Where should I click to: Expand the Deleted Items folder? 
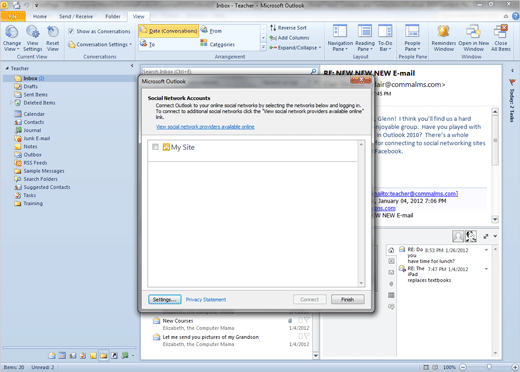coord(11,103)
